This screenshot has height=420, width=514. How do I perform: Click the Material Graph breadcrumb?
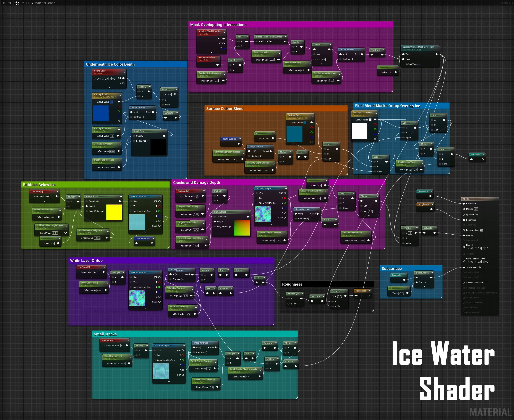(45, 3)
